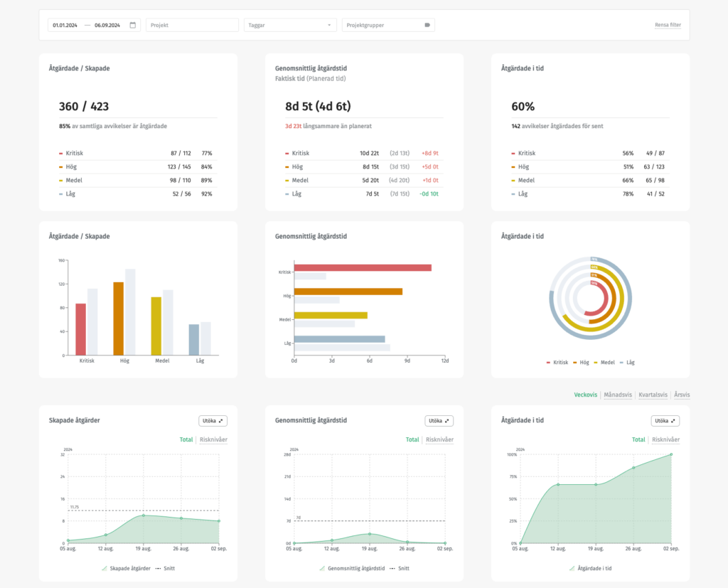The width and height of the screenshot is (728, 588).
Task: Select the Kvartalsvis time period tab
Action: pyautogui.click(x=653, y=395)
